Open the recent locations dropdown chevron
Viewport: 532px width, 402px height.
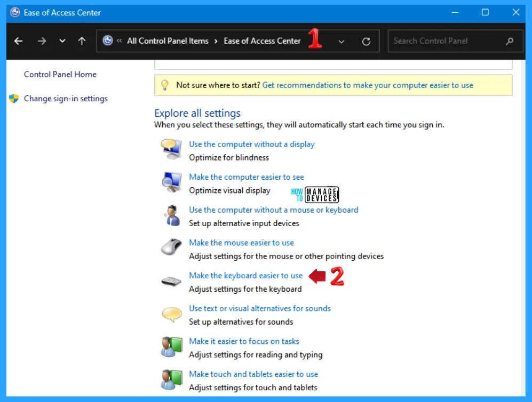tap(62, 41)
